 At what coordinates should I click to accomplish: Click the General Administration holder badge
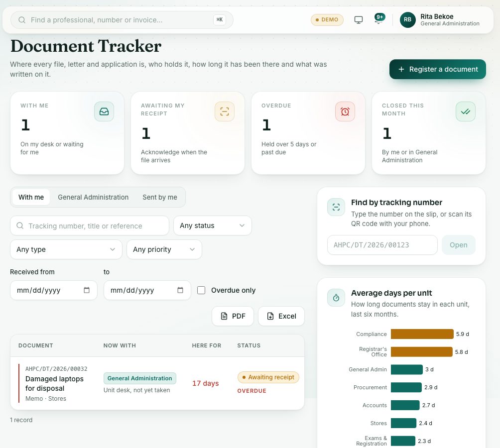pos(139,378)
